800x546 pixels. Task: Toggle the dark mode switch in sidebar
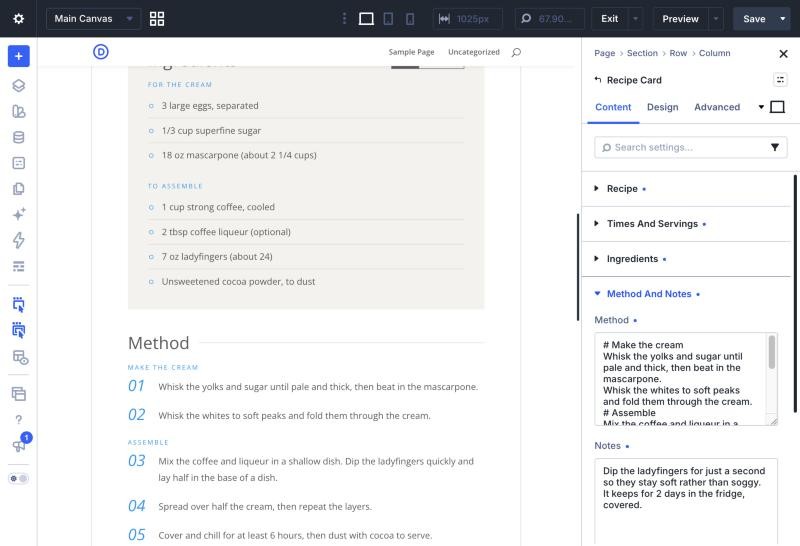[18, 479]
